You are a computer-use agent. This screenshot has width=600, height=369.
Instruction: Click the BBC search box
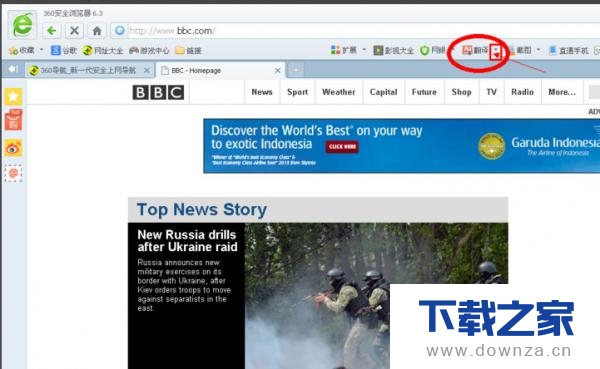click(594, 92)
